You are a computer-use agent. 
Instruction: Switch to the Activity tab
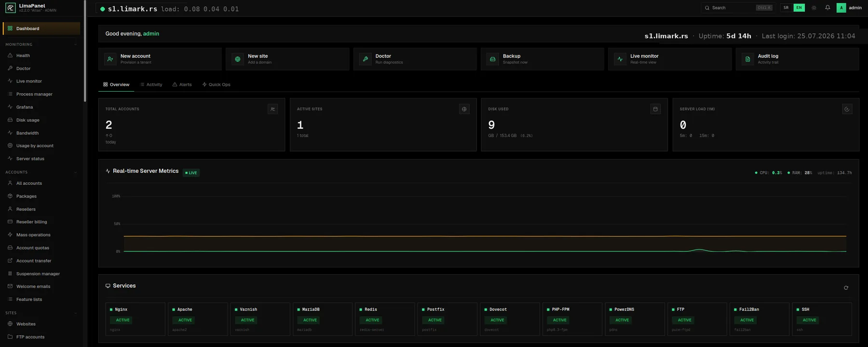(x=151, y=84)
